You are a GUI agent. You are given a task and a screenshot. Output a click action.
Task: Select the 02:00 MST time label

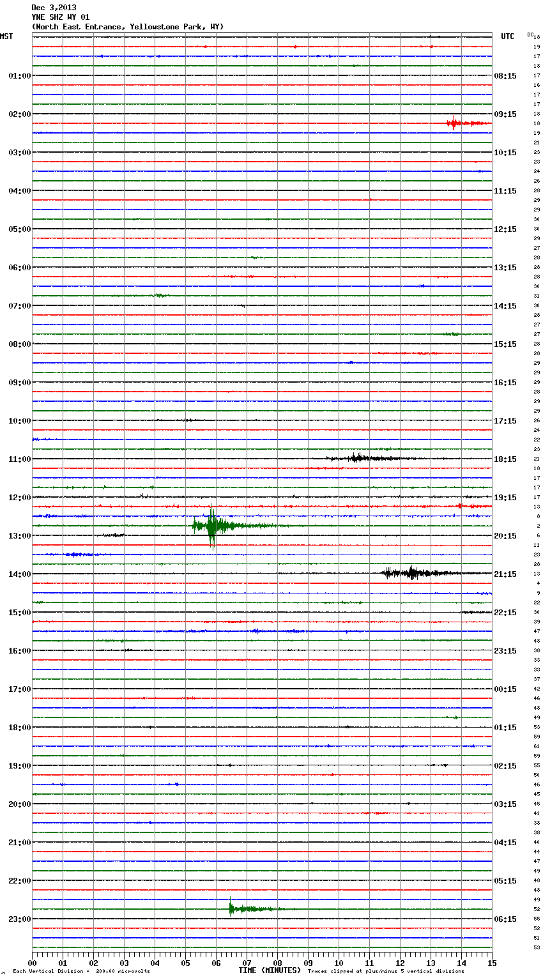[20, 114]
